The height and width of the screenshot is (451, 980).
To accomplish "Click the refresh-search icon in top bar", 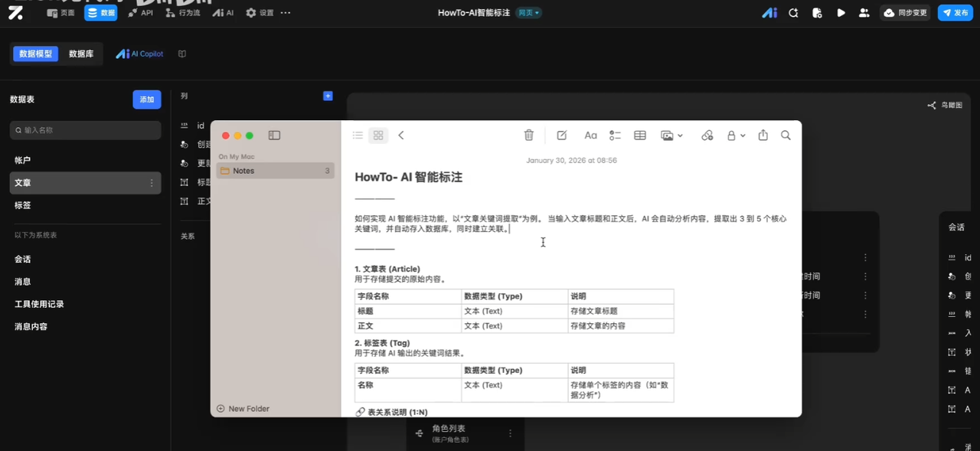I will point(793,13).
